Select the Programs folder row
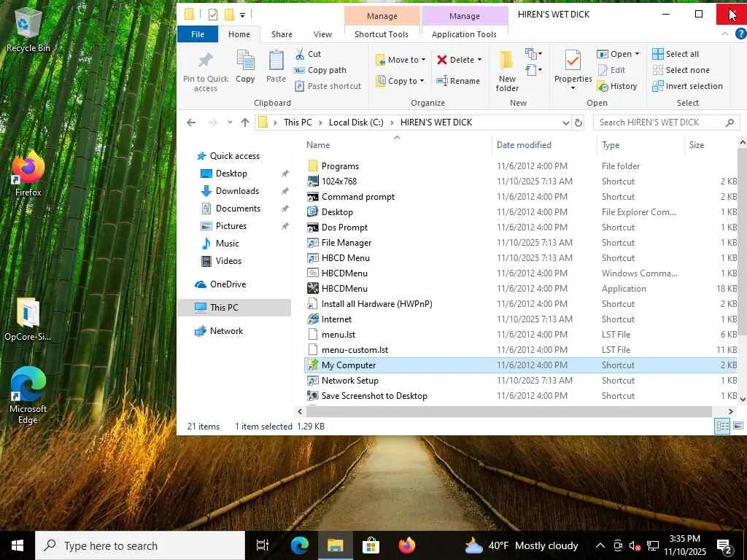 pos(522,166)
